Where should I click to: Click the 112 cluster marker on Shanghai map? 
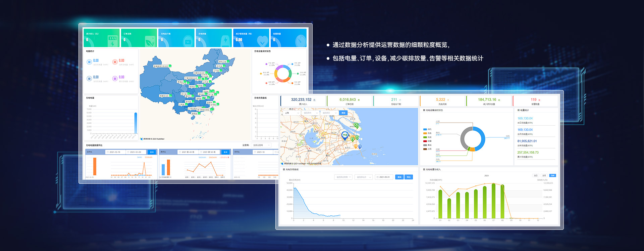coord(345,135)
